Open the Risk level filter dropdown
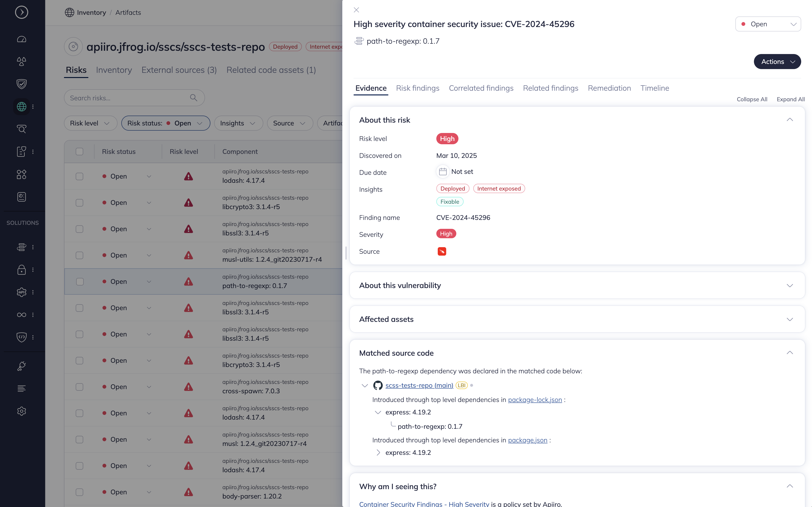Screen dimensions: 812x507 (90, 123)
